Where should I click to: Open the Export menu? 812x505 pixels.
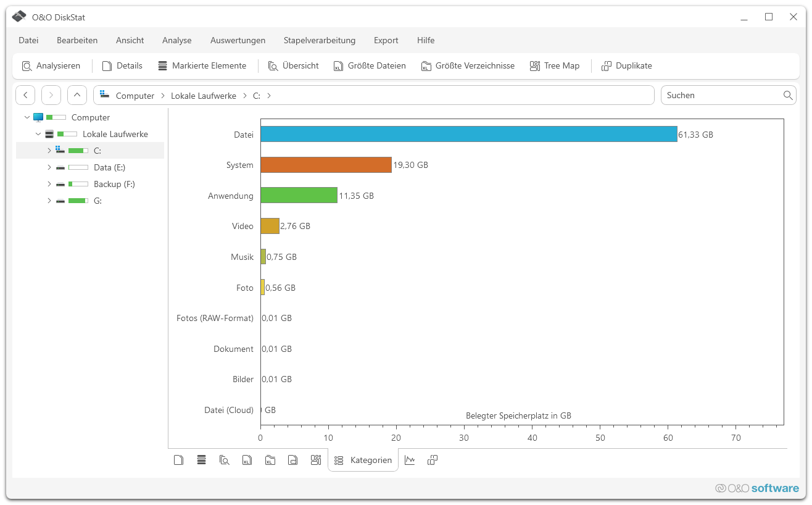pyautogui.click(x=386, y=40)
